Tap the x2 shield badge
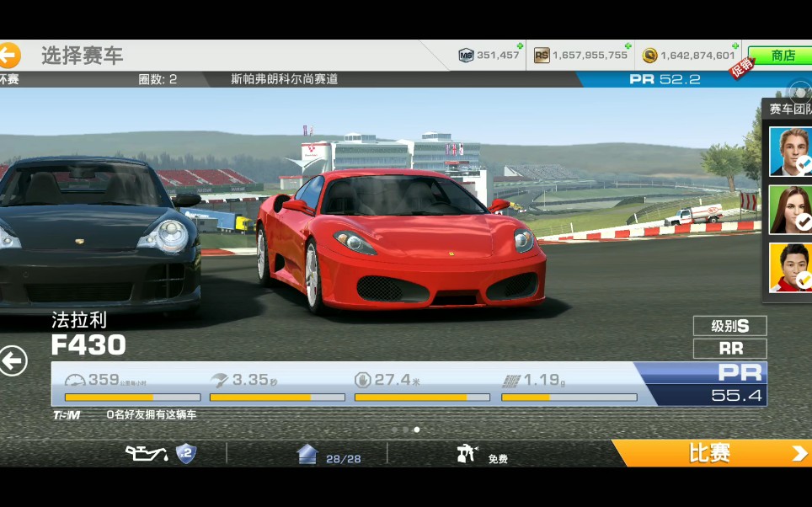Viewport: 812px width, 507px height. [x=186, y=454]
